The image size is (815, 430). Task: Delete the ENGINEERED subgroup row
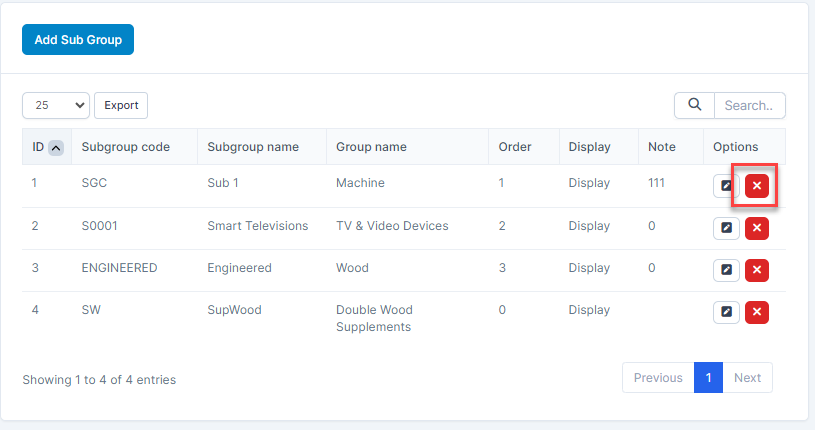(x=757, y=270)
